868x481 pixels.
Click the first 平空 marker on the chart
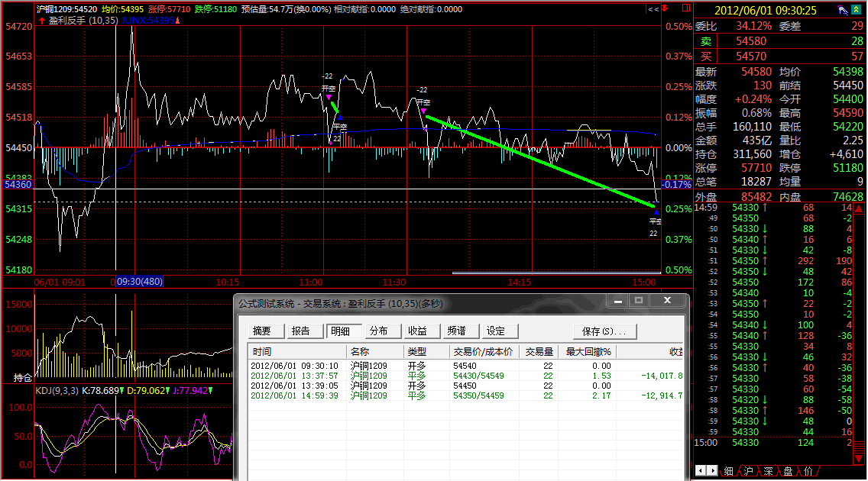click(340, 128)
